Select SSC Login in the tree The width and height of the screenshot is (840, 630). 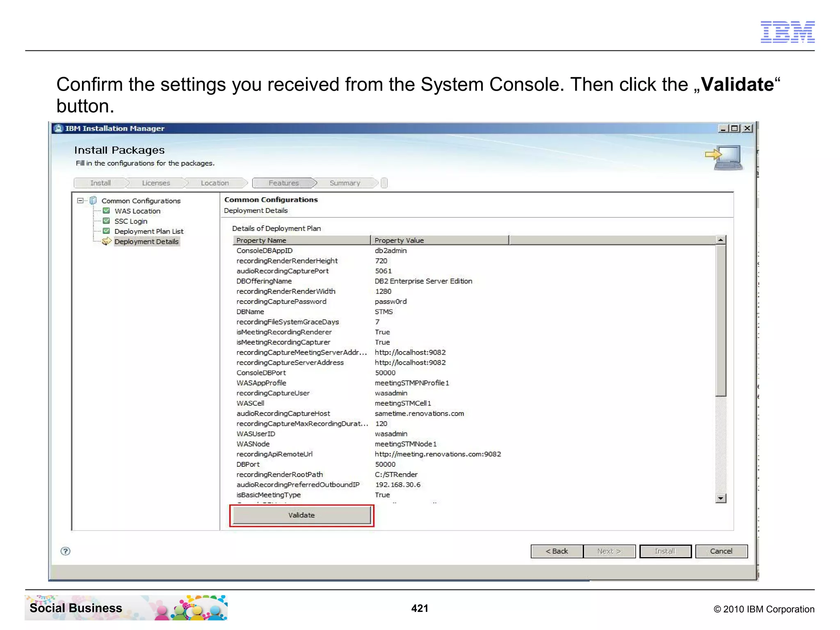pos(131,221)
